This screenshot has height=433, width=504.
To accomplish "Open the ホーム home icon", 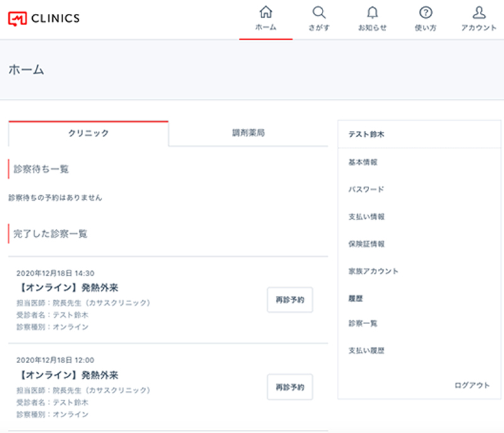I will (x=266, y=12).
